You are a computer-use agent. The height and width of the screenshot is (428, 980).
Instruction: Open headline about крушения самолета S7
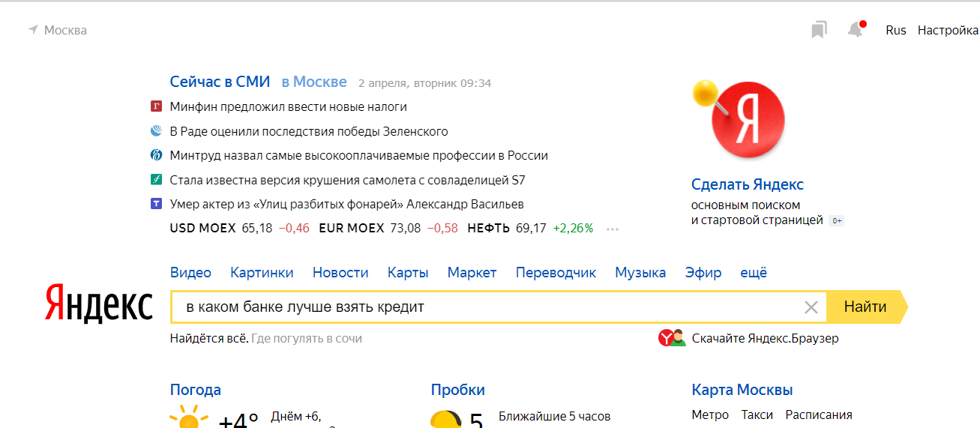click(x=348, y=180)
